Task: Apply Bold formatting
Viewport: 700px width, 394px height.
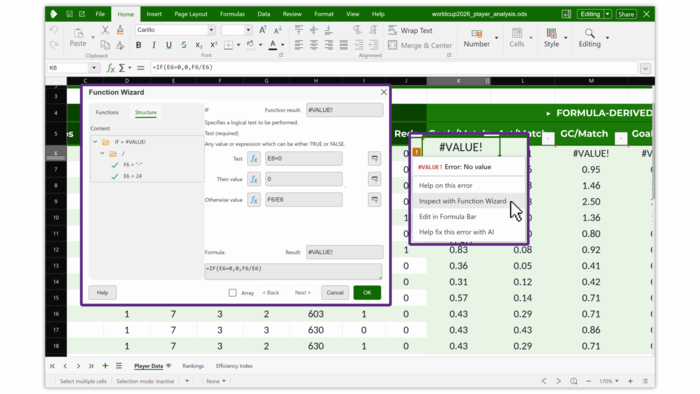Action: click(x=138, y=45)
